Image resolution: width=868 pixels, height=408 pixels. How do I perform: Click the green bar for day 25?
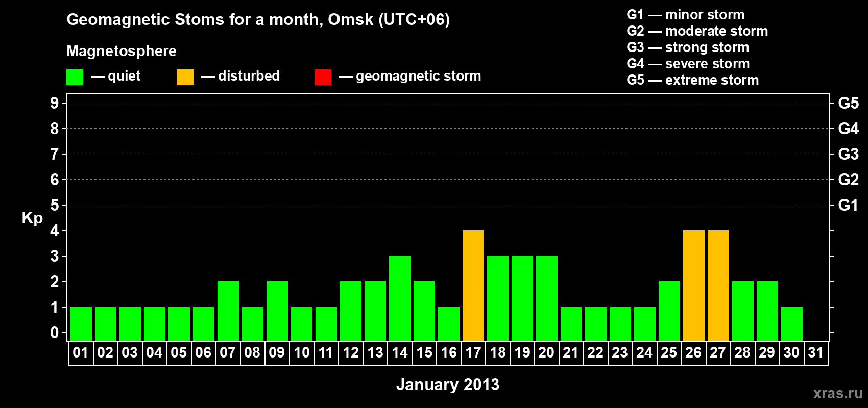click(669, 311)
